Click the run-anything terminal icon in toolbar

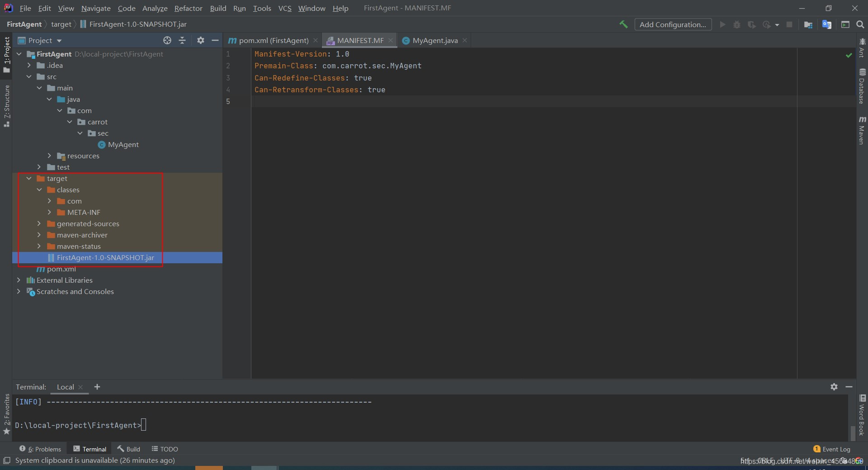(845, 24)
